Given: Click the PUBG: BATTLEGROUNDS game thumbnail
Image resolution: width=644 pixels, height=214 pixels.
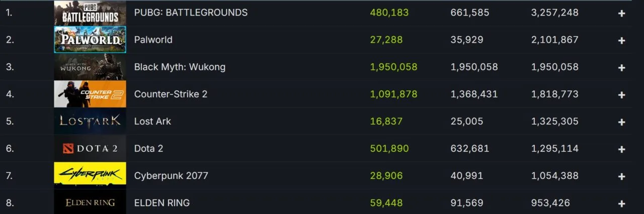Looking at the screenshot, I should [x=90, y=13].
